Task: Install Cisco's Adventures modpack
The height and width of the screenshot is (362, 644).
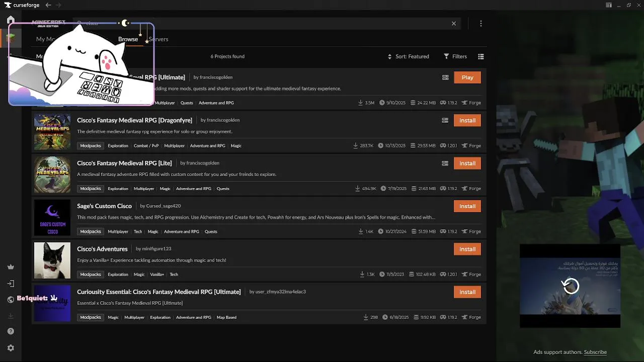Action: (x=467, y=249)
